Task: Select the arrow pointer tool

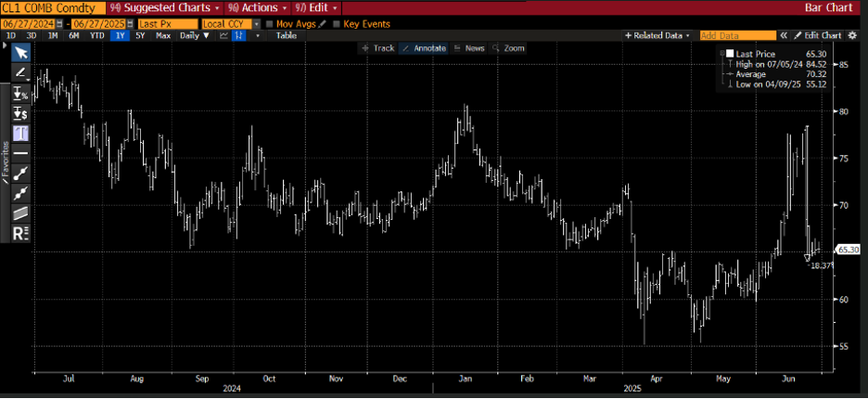Action: [x=20, y=52]
